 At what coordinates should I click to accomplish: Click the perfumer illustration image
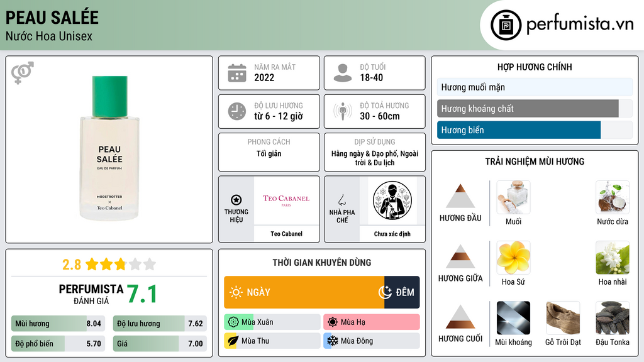392,200
